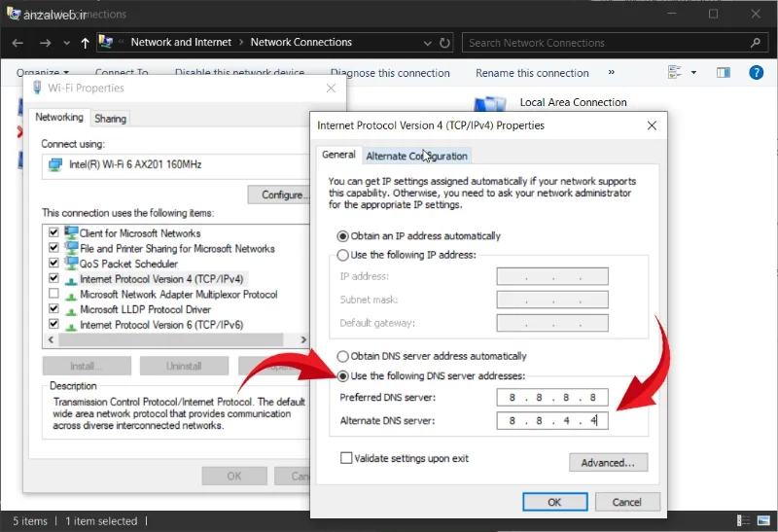Viewport: 778px width, 532px height.
Task: Select Network and Internet breadcrumb
Action: pos(181,42)
